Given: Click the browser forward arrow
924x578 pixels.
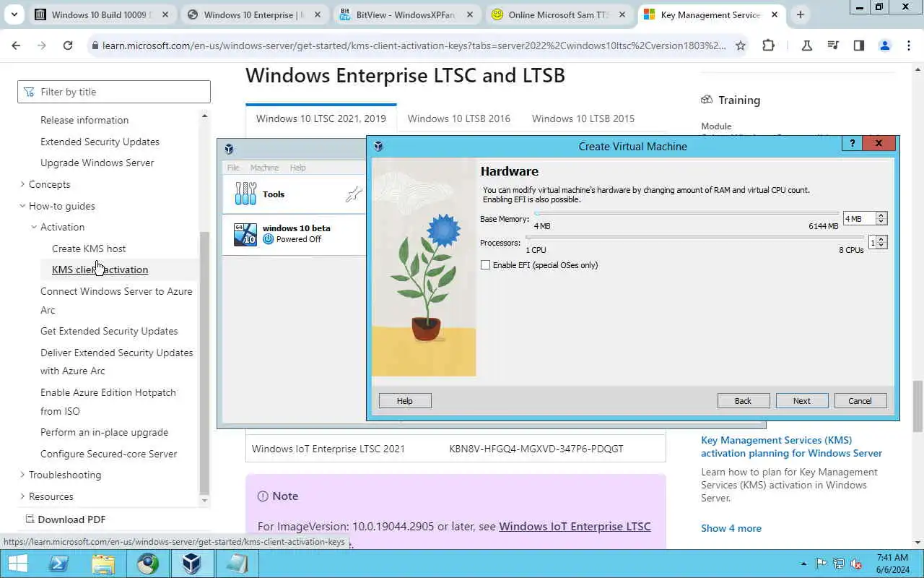Looking at the screenshot, I should tap(42, 46).
